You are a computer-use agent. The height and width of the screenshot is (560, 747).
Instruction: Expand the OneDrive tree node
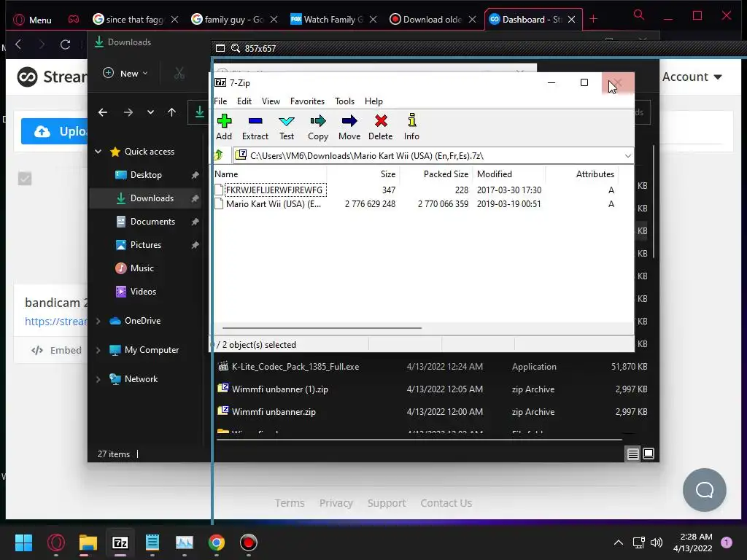(x=98, y=321)
